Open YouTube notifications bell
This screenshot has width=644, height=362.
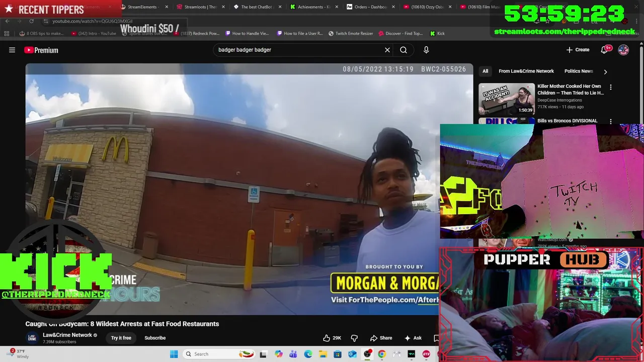click(605, 50)
